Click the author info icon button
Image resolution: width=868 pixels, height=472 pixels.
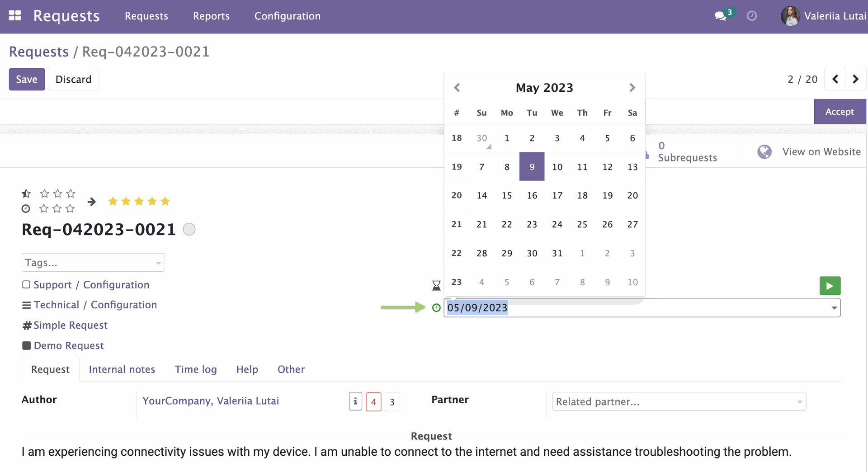(355, 401)
